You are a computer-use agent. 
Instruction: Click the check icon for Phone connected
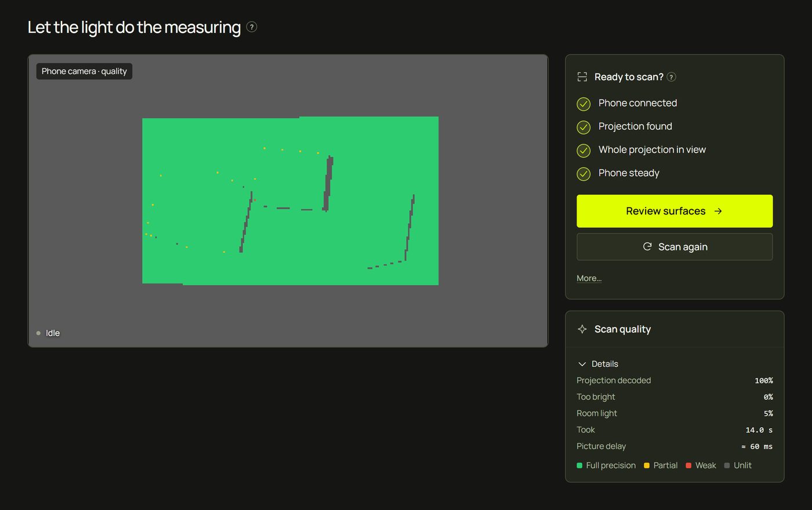click(583, 104)
